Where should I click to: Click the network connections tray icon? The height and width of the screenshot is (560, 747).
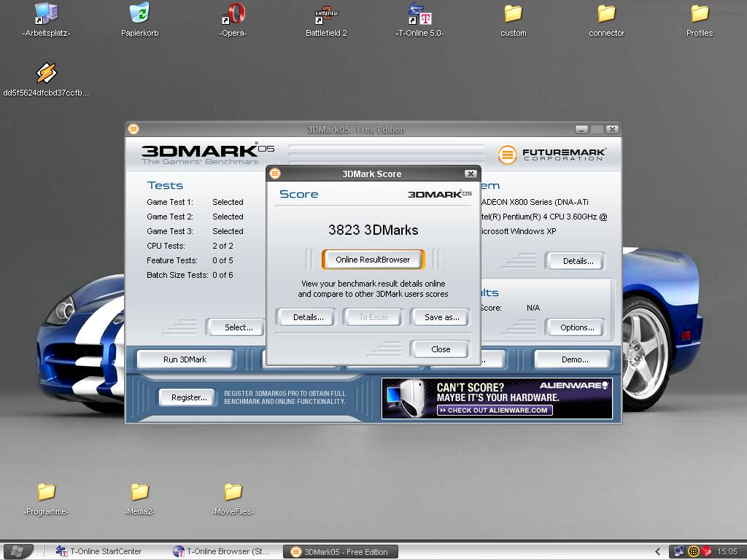(679, 551)
